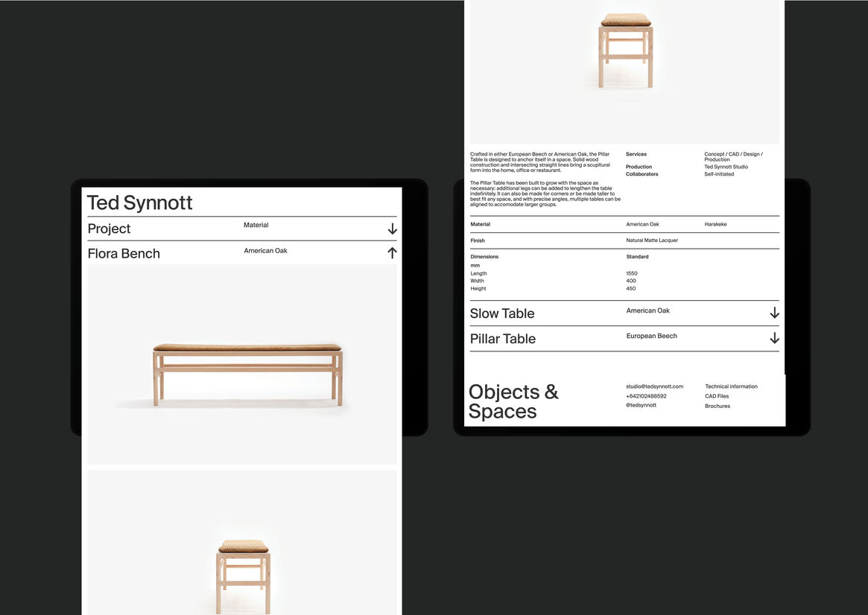Select the Material column heading beside Project
Screen dimensions: 868x615
point(256,225)
